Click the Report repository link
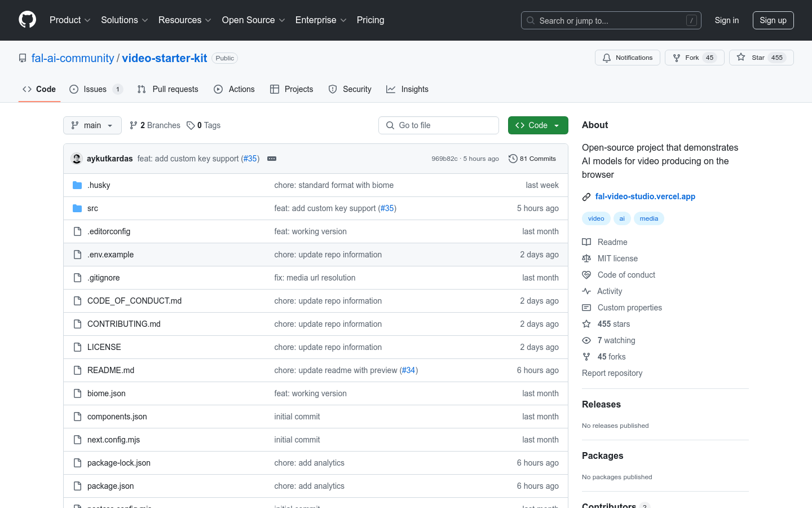Screen dimensions: 812x508 tap(612, 373)
